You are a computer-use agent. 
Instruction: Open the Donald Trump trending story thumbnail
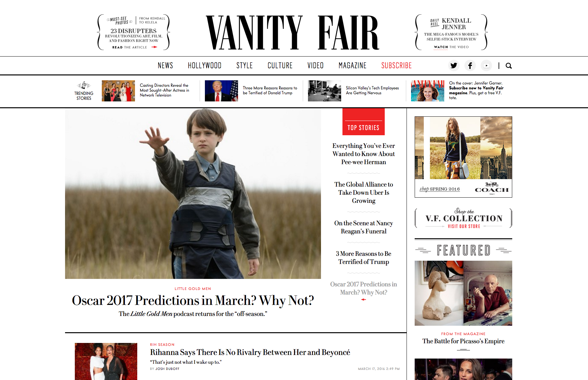[x=221, y=91]
